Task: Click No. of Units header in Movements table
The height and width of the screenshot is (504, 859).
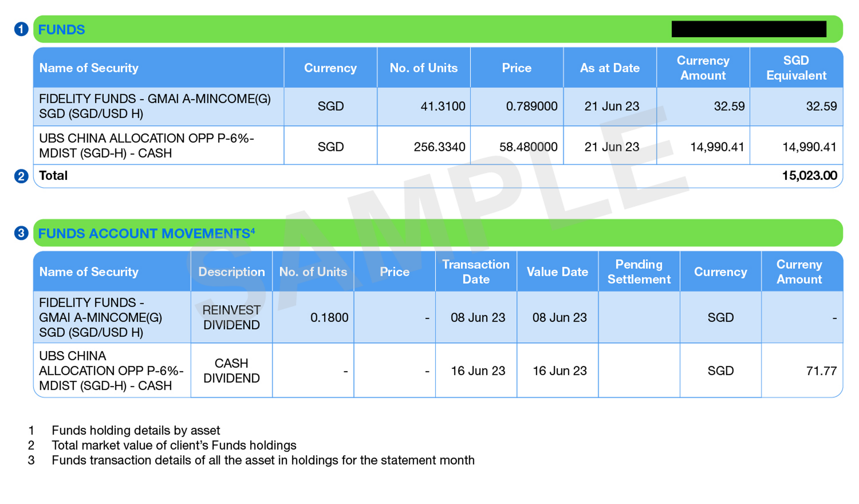Action: pyautogui.click(x=313, y=272)
